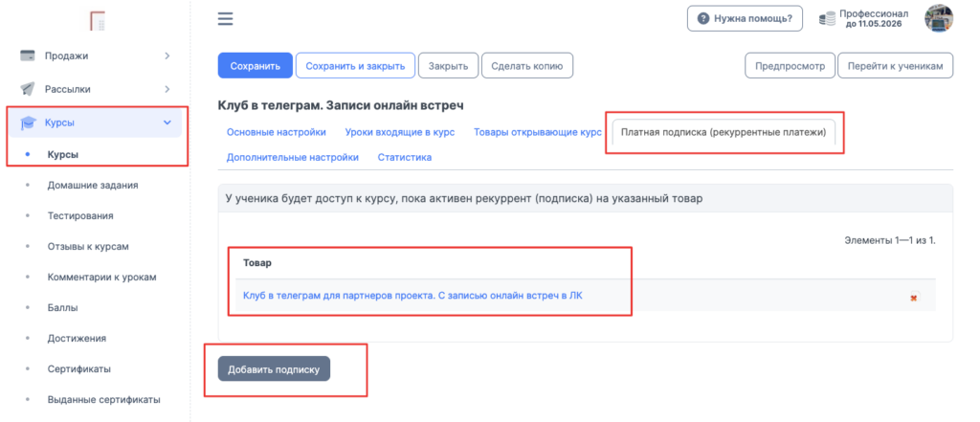Switch to the Основные настройки tab
Image resolution: width=980 pixels, height=422 pixels.
click(x=276, y=132)
